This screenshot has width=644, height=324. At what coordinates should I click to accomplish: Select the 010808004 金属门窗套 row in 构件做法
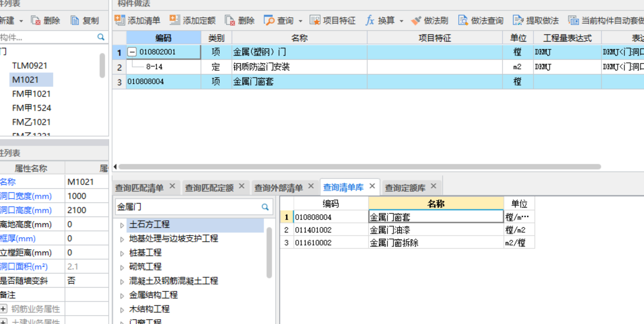[x=378, y=82]
